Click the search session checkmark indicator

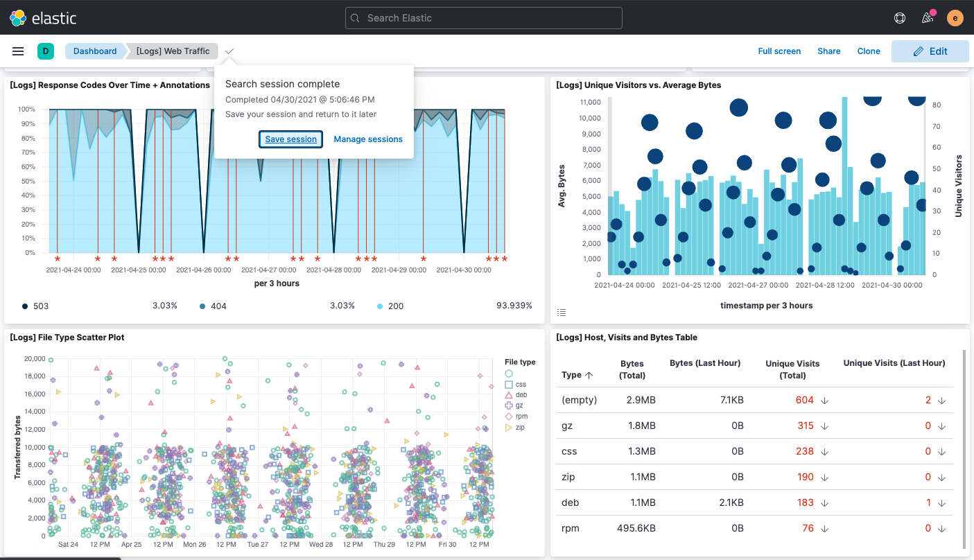point(229,51)
